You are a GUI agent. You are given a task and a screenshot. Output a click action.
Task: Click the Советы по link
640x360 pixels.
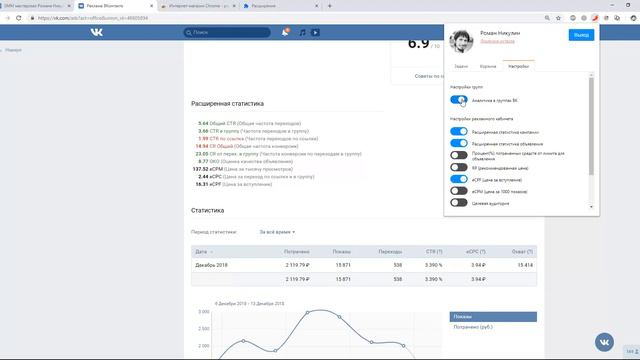(x=428, y=76)
